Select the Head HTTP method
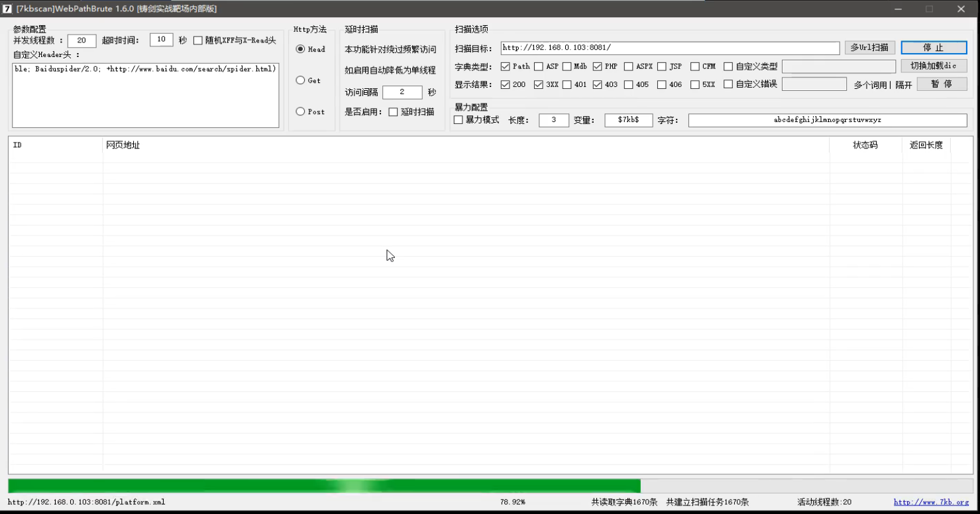 (300, 49)
